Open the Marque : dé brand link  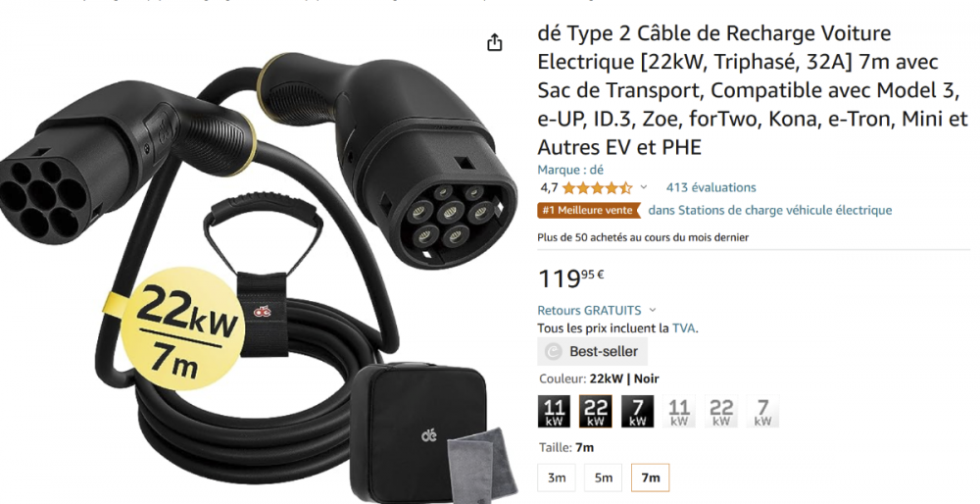570,170
